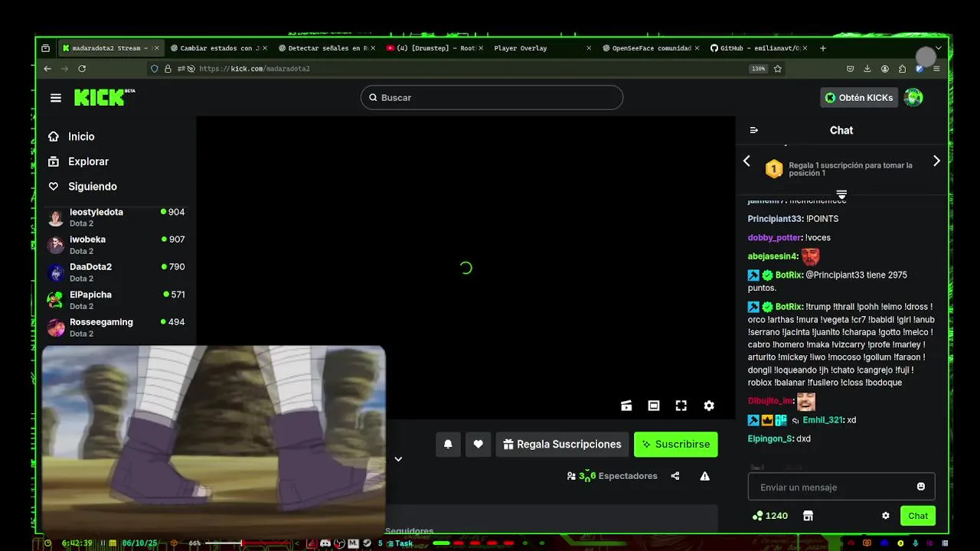Click the Suscribirse button
Viewport: 980px width, 551px height.
pos(676,444)
